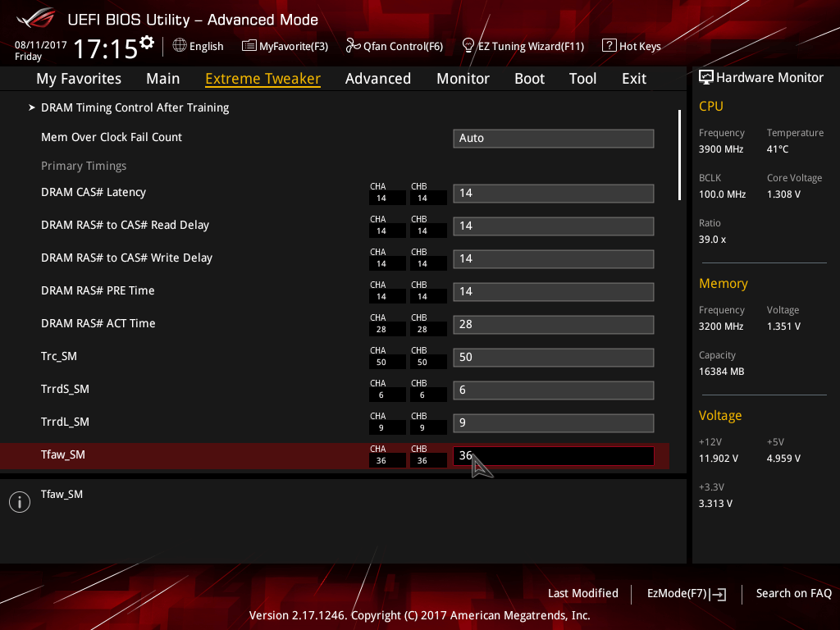Click the globe language icon
Screen dimensions: 840x630
[180, 46]
